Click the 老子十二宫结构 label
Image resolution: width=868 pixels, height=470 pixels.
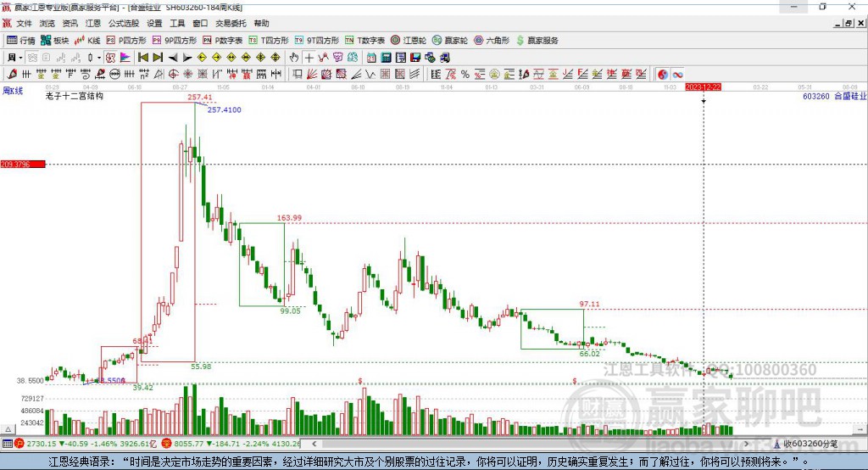coord(75,96)
